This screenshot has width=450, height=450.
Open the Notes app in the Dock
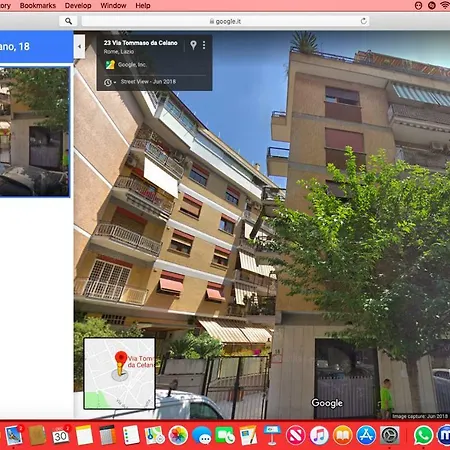click(x=84, y=435)
